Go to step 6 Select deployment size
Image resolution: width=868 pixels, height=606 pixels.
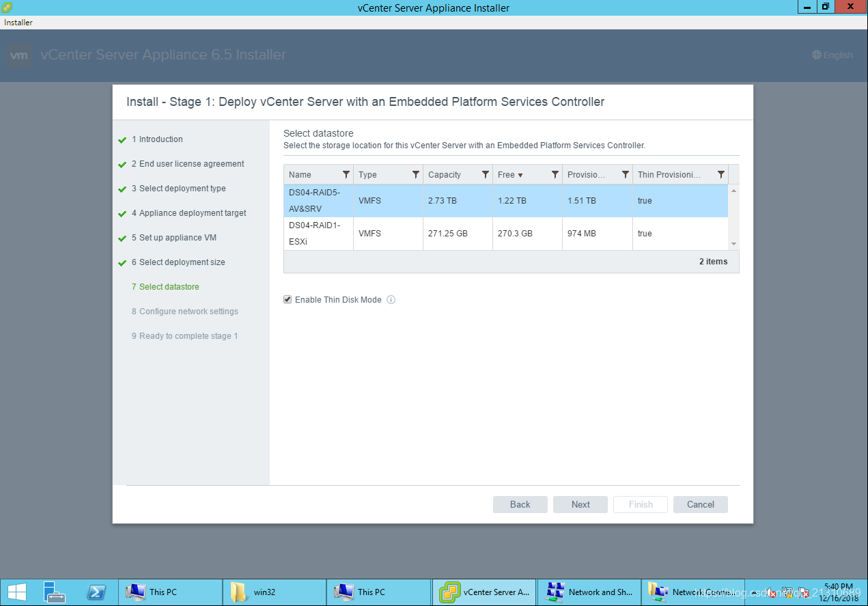point(178,262)
